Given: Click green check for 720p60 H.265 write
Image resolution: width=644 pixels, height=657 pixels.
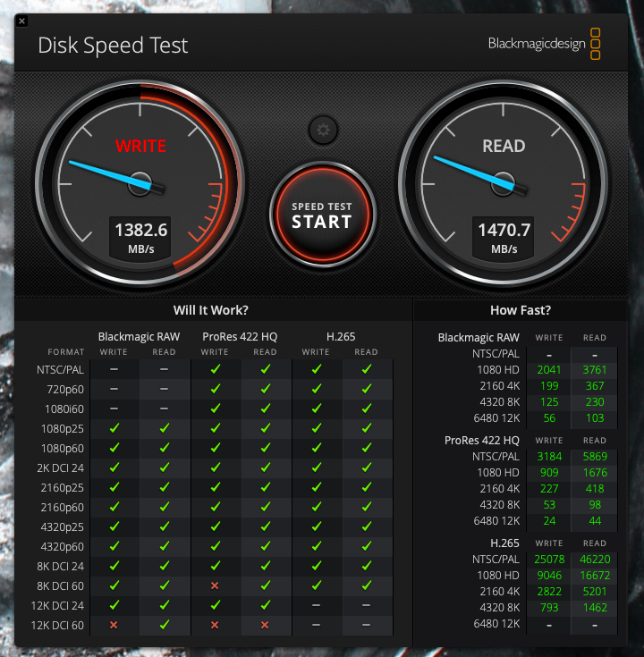Looking at the screenshot, I should pos(316,389).
